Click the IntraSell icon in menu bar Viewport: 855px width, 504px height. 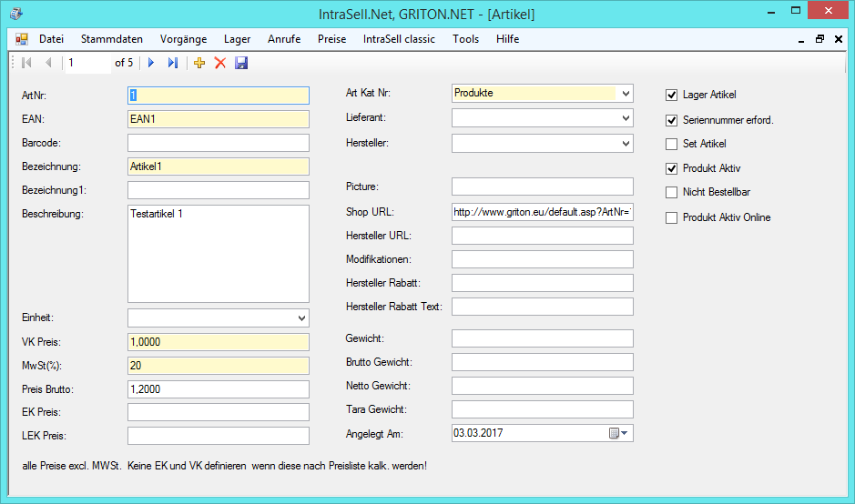(x=22, y=39)
